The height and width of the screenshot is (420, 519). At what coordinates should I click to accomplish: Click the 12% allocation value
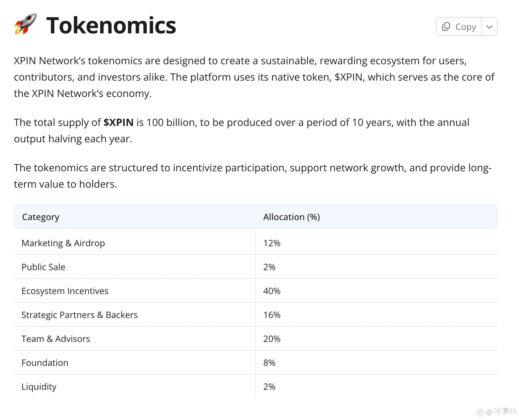[272, 243]
